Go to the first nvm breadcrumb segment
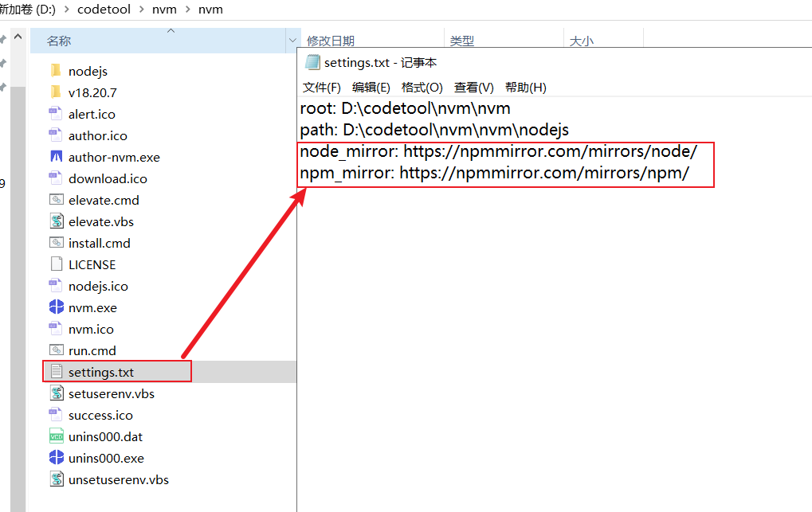Viewport: 812px width, 512px height. click(x=164, y=10)
